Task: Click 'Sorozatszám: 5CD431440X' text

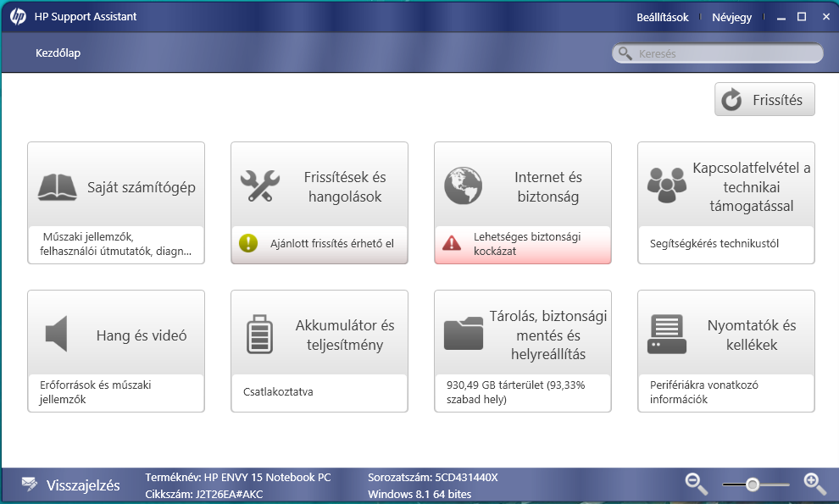Action: point(433,477)
